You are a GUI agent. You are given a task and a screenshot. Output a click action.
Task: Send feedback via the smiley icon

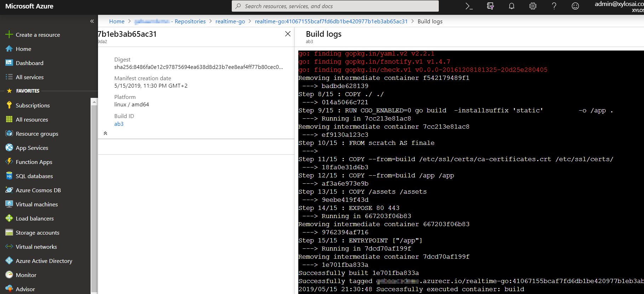[x=575, y=6]
